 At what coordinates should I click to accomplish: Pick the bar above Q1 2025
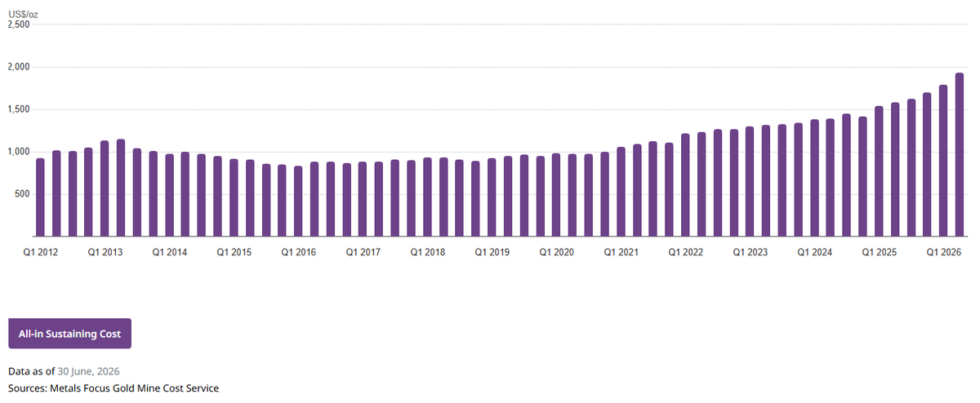point(879,171)
